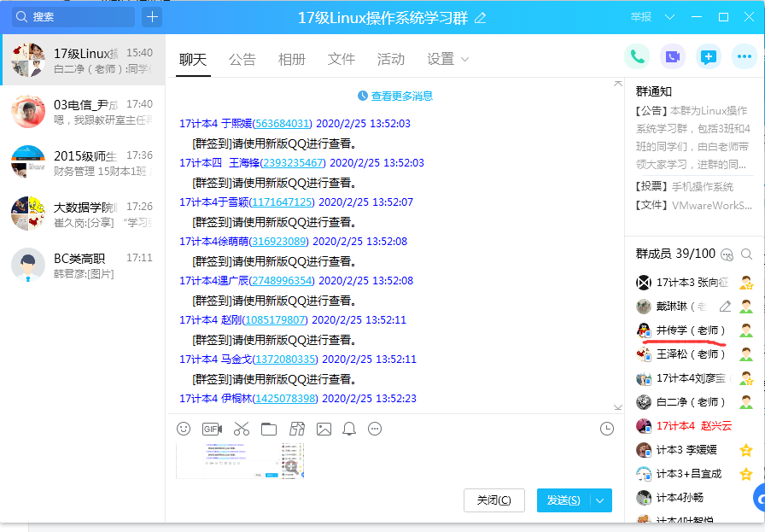Click QQ number link 1171647125
The width and height of the screenshot is (765, 532).
[281, 202]
